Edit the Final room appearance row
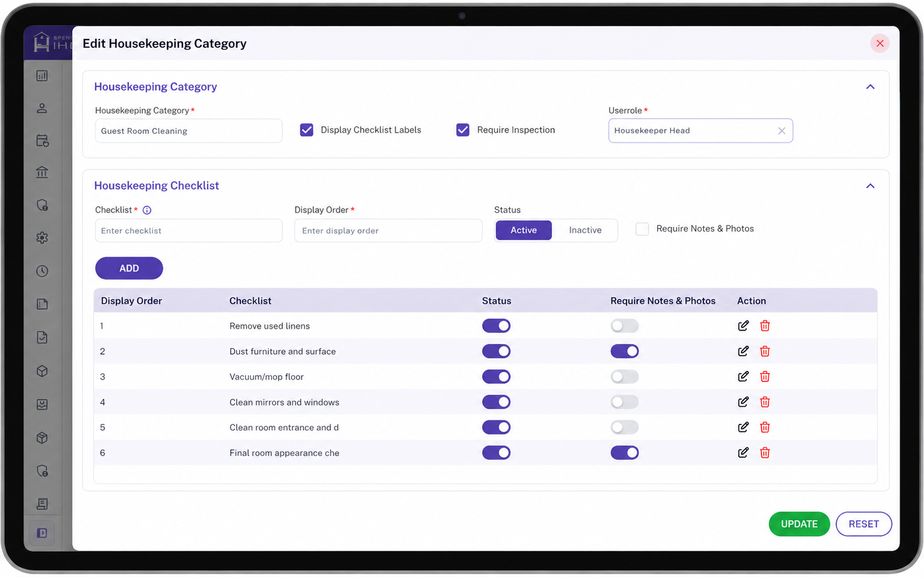Viewport: 924px width, 577px height. point(743,453)
